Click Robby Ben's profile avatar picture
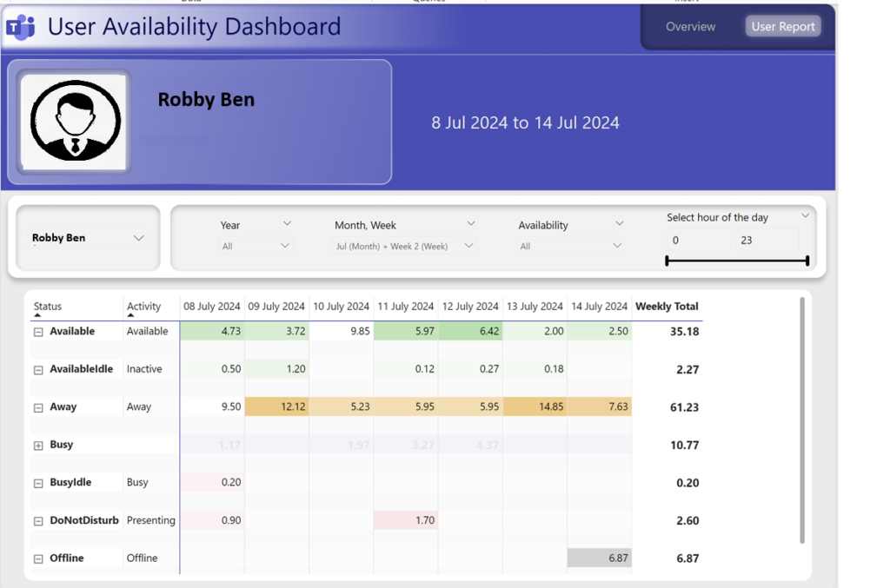This screenshot has height=588, width=890. click(75, 122)
